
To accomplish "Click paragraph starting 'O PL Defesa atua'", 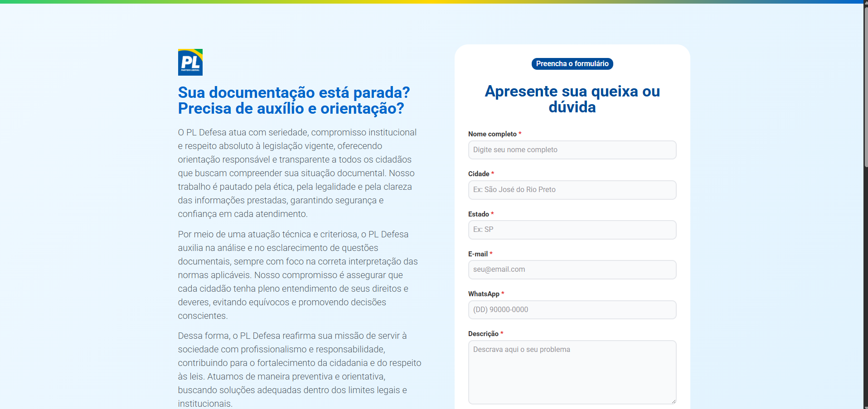I will 297,173.
